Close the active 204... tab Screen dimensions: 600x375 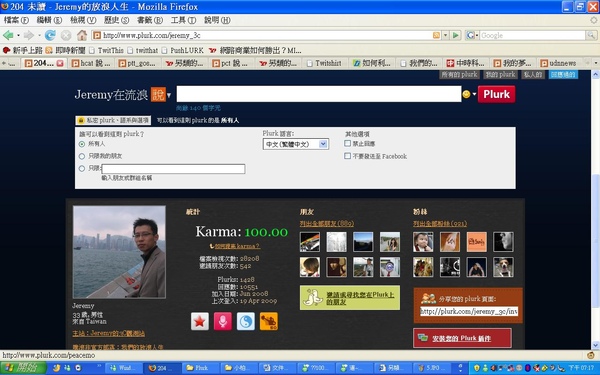coord(60,63)
